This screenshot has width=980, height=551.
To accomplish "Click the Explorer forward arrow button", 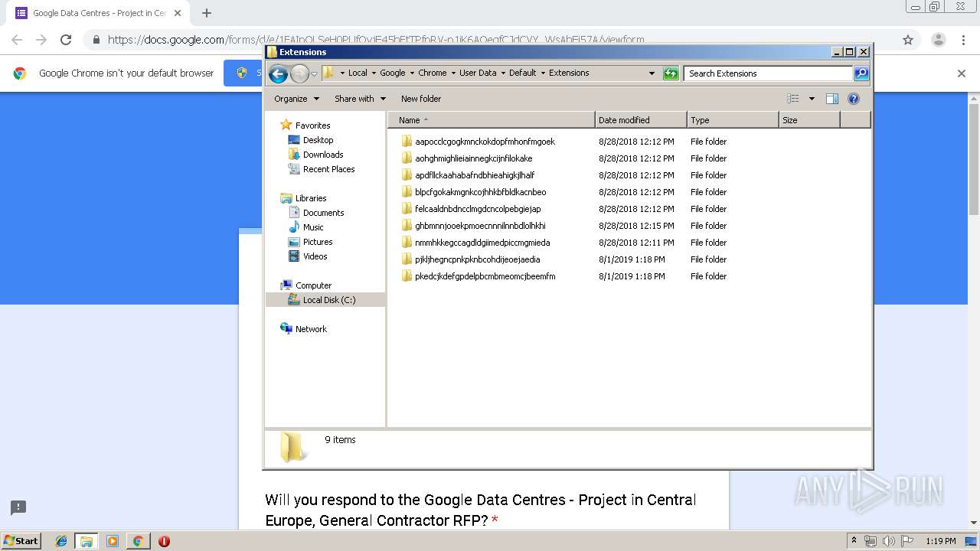I will [299, 73].
